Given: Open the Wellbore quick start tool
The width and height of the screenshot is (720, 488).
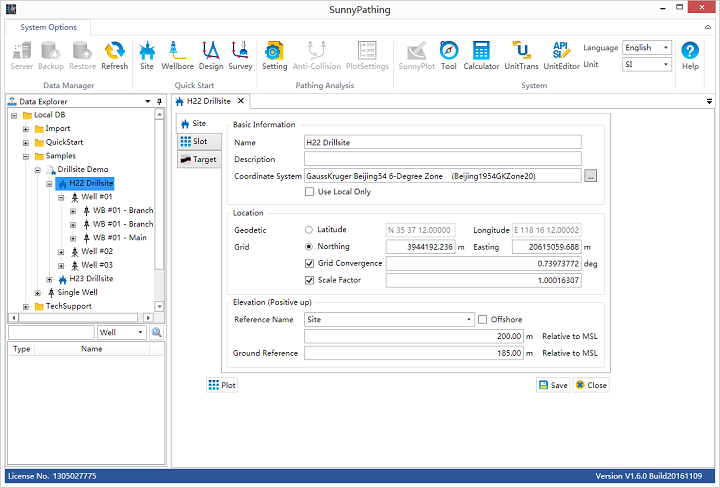Looking at the screenshot, I should (x=177, y=56).
